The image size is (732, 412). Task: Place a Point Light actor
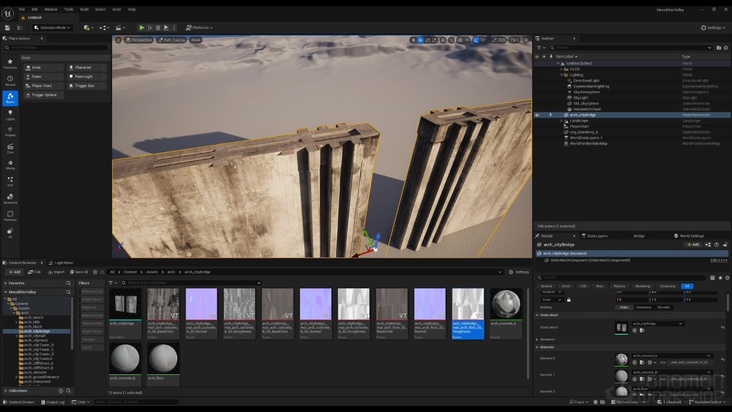click(86, 77)
